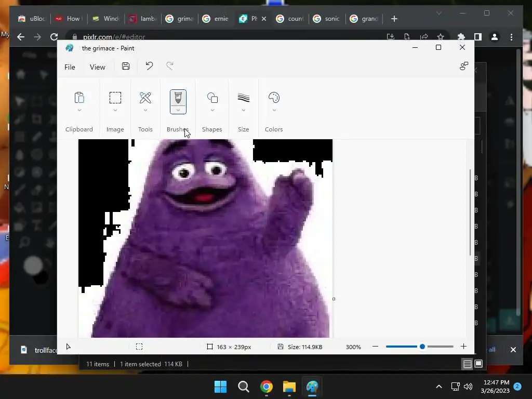The height and width of the screenshot is (399, 532).
Task: Open File Explorer from taskbar
Action: pyautogui.click(x=289, y=387)
